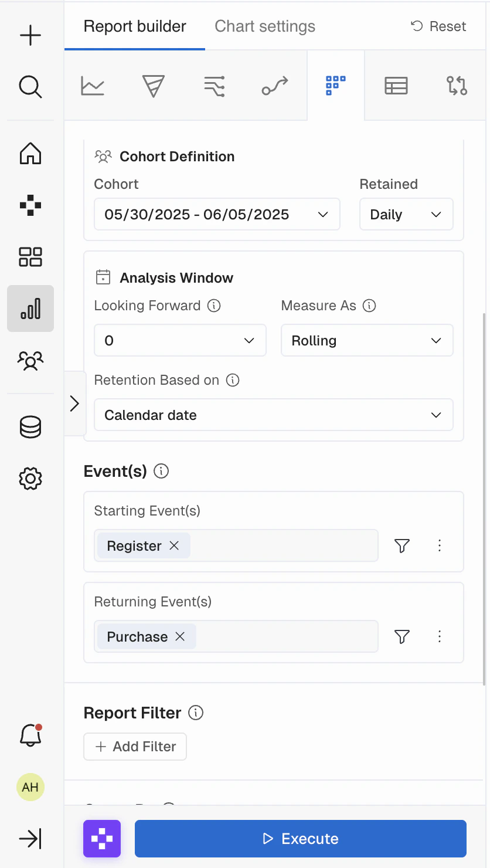Open the three-dot menu for Returning Event(s)
Screen dimensions: 490x868
pos(440,637)
